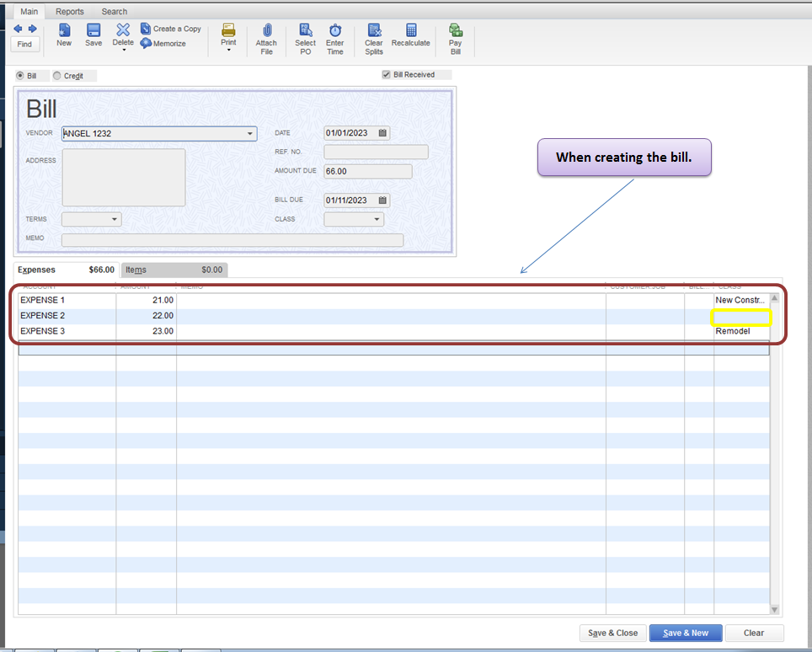Screen dimensions: 812x652
Task: Toggle the Bill Received checkbox
Action: pos(387,75)
